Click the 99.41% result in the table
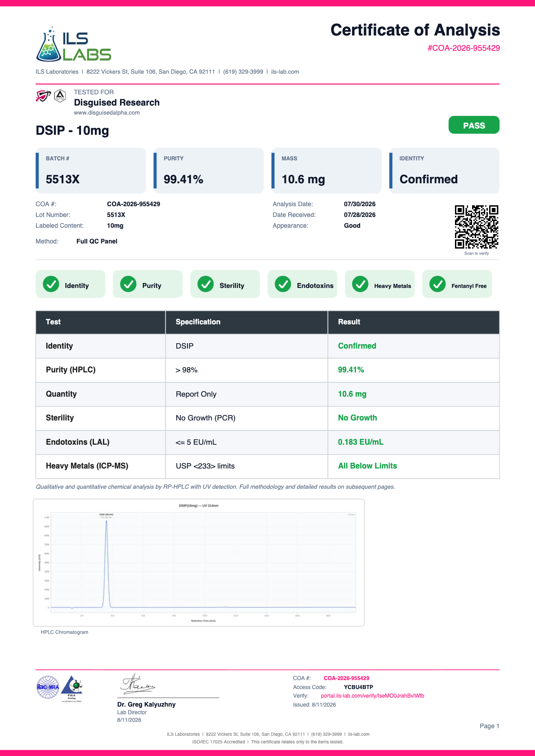The width and height of the screenshot is (535, 756). click(351, 370)
